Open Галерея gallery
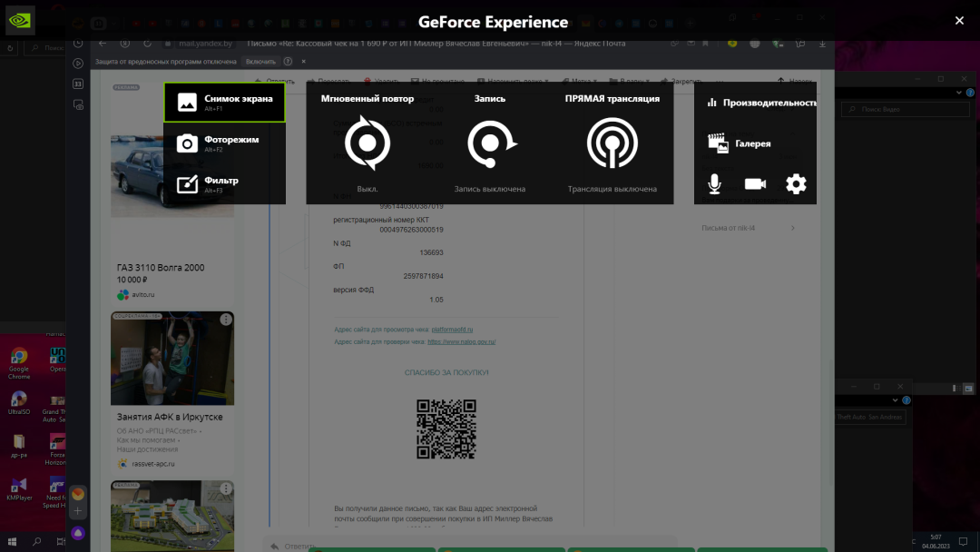This screenshot has width=980, height=552. (740, 143)
